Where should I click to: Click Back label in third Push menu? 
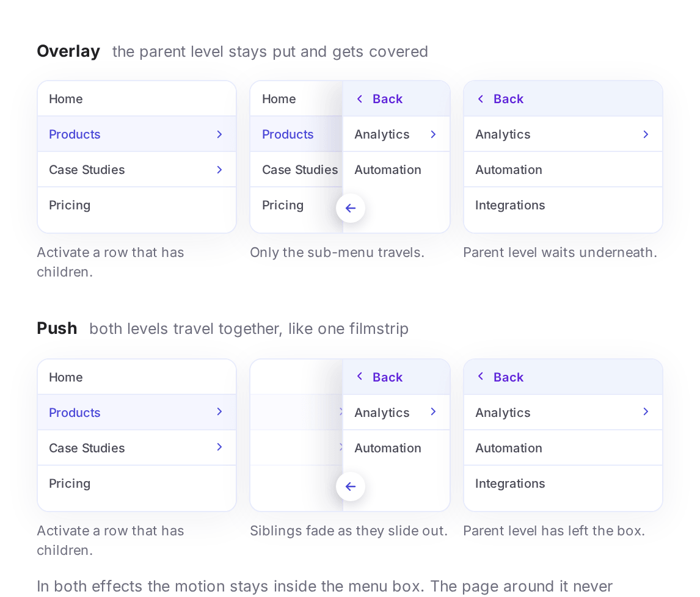tap(508, 377)
